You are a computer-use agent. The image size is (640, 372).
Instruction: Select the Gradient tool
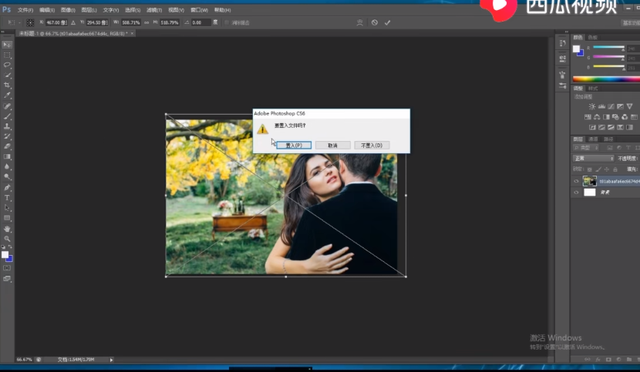pos(7,156)
